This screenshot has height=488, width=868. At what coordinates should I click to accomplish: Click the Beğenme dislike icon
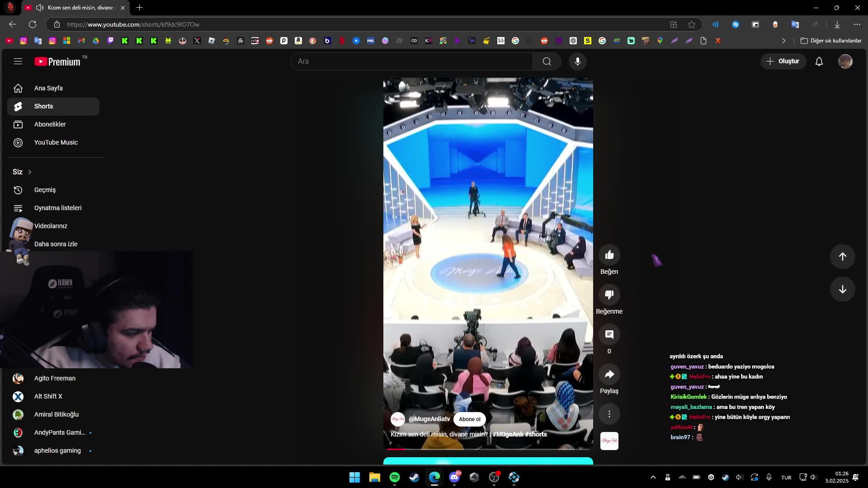point(609,295)
